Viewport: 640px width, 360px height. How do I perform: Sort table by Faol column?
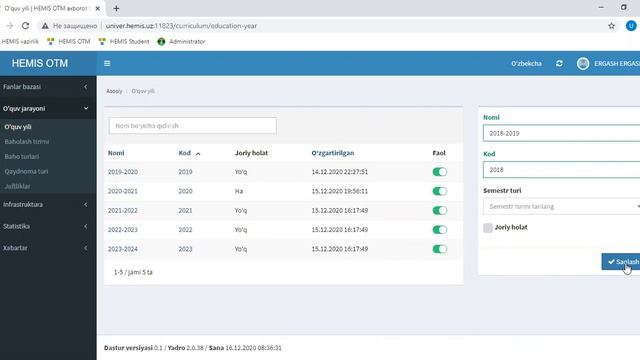coord(439,153)
